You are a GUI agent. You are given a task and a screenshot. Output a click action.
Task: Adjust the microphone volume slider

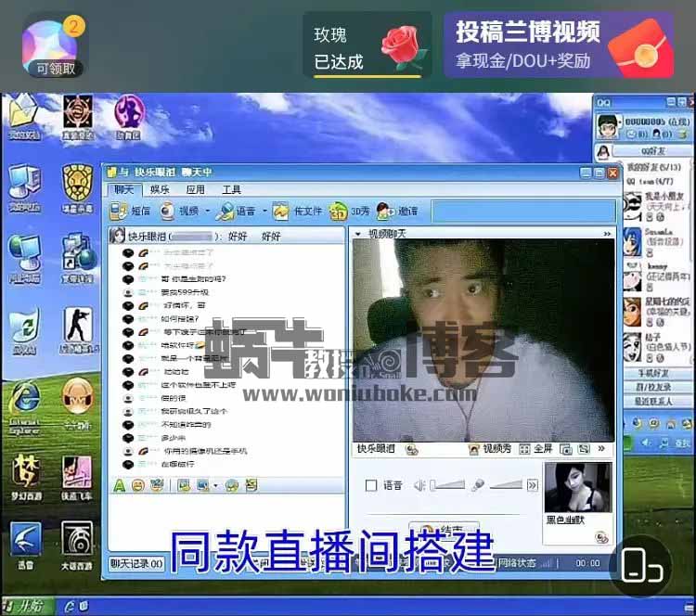click(506, 485)
